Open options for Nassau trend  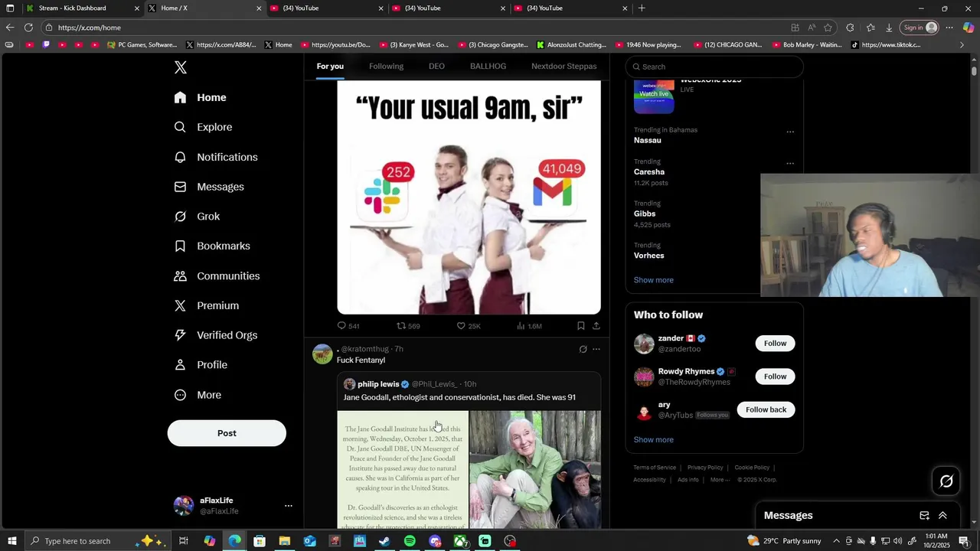[790, 132]
